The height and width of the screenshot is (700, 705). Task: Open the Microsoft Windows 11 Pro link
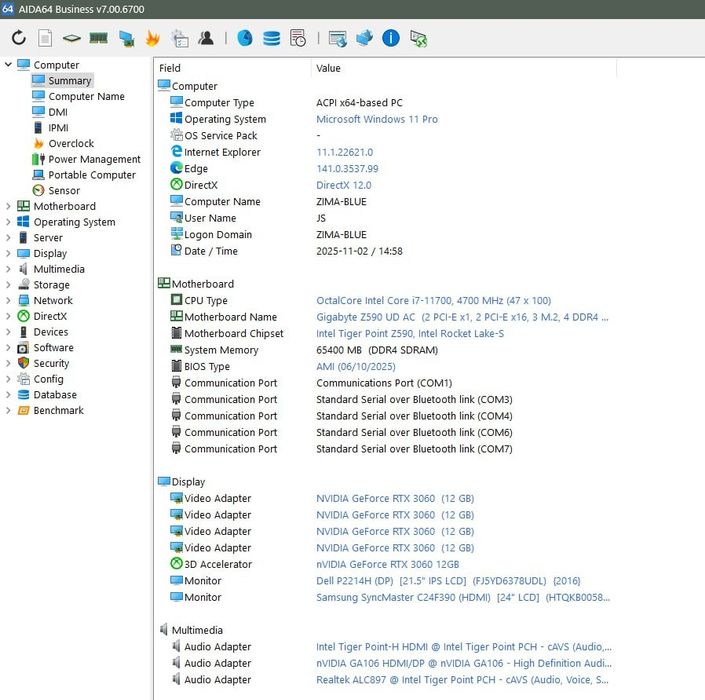[377, 119]
